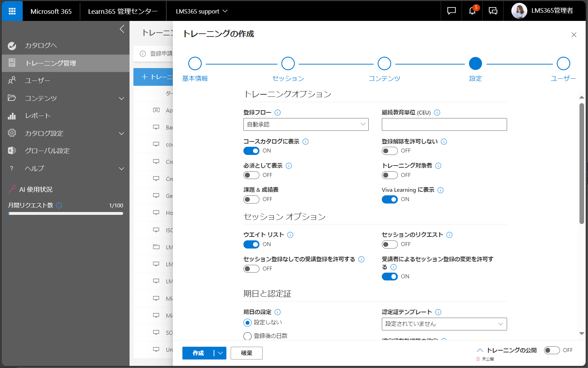Collapse the left navigation with the arrow
This screenshot has height=368, width=588.
click(122, 29)
